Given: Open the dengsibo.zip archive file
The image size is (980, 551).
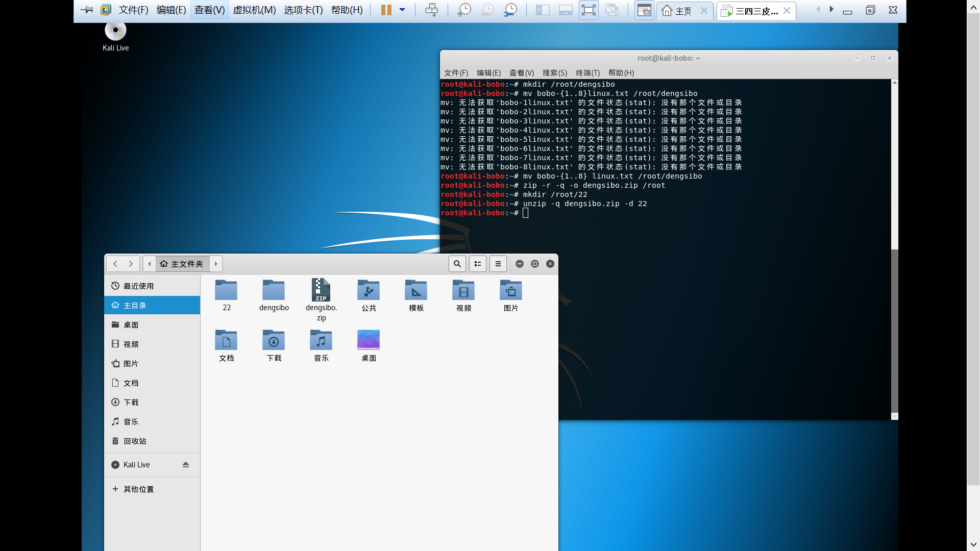Looking at the screenshot, I should 321,291.
